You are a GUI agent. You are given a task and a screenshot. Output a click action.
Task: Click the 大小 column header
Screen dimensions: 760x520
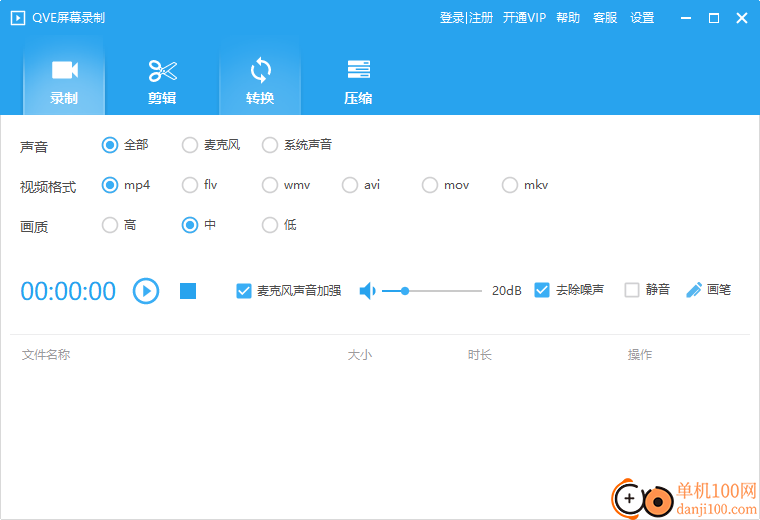coord(360,355)
